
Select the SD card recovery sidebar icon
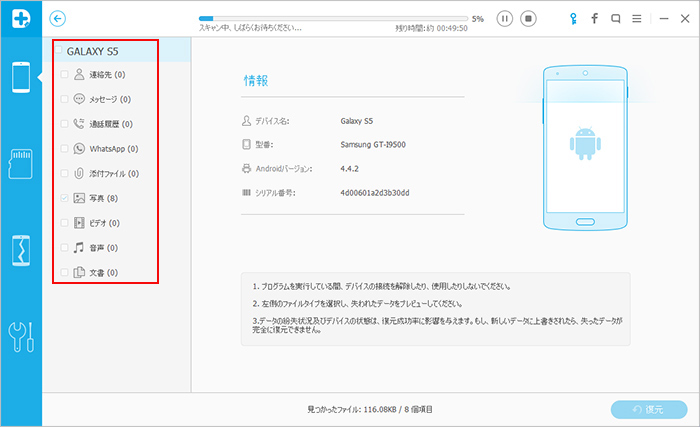pos(21,164)
